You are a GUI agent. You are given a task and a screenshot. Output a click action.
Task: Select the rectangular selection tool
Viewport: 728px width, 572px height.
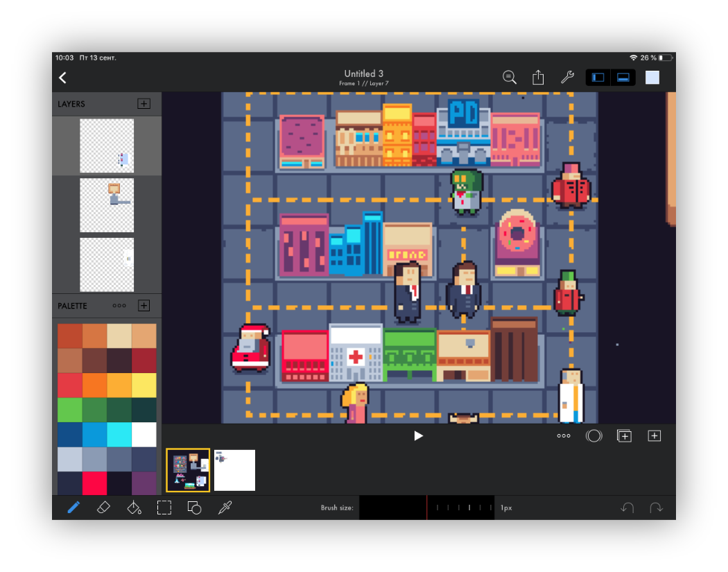click(164, 508)
